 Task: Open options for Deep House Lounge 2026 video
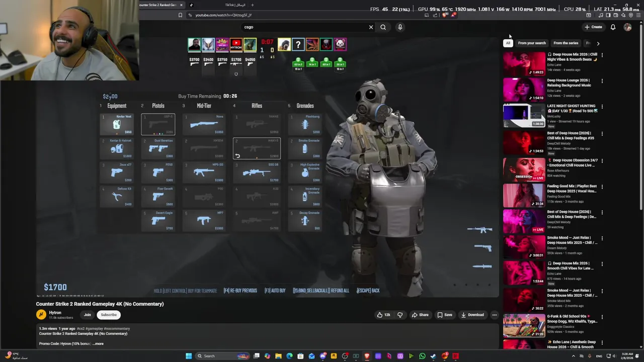click(x=602, y=81)
